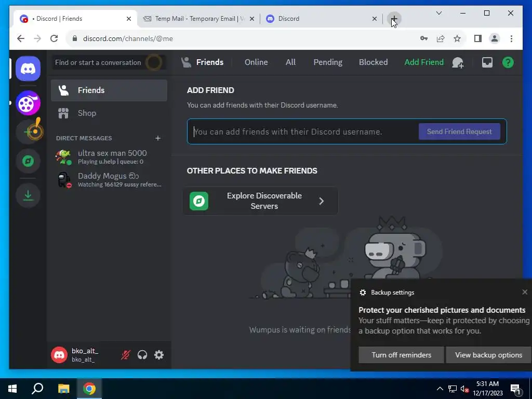Open File Explorer from taskbar
Viewport: 532px width, 399px height.
pos(63,389)
